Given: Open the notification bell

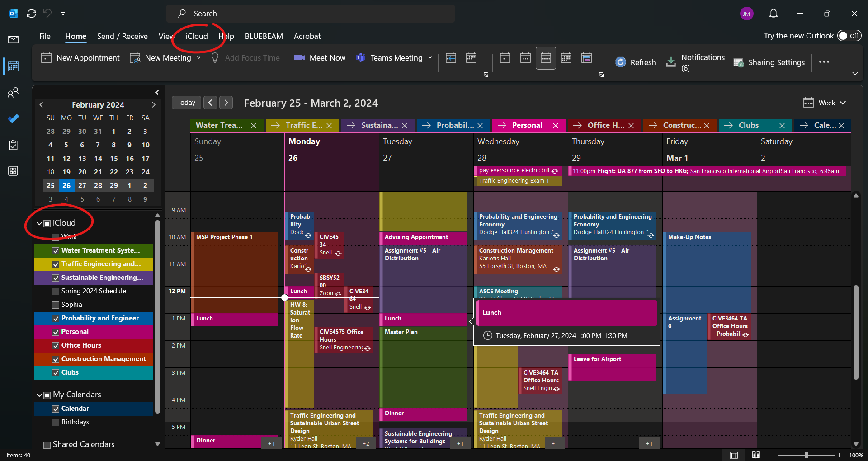Looking at the screenshot, I should pyautogui.click(x=774, y=14).
